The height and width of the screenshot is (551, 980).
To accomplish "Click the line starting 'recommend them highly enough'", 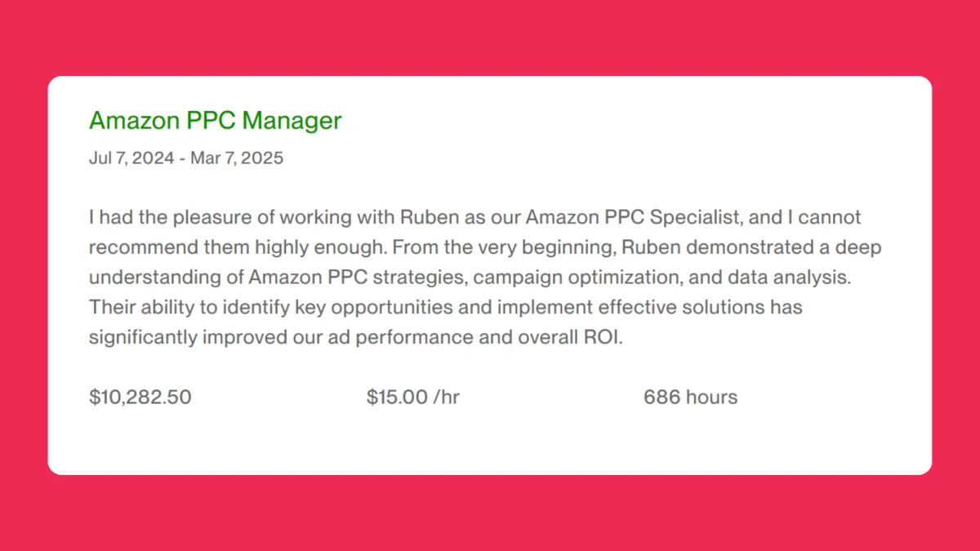I will (485, 247).
